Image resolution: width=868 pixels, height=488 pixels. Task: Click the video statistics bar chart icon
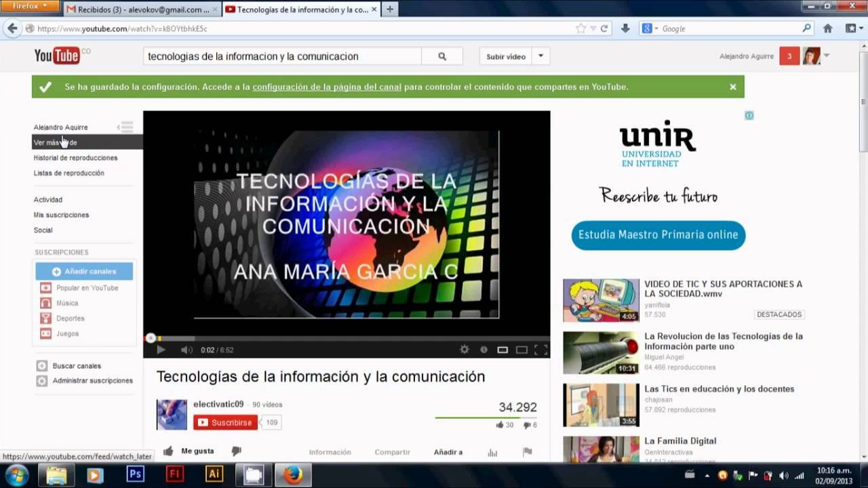492,452
